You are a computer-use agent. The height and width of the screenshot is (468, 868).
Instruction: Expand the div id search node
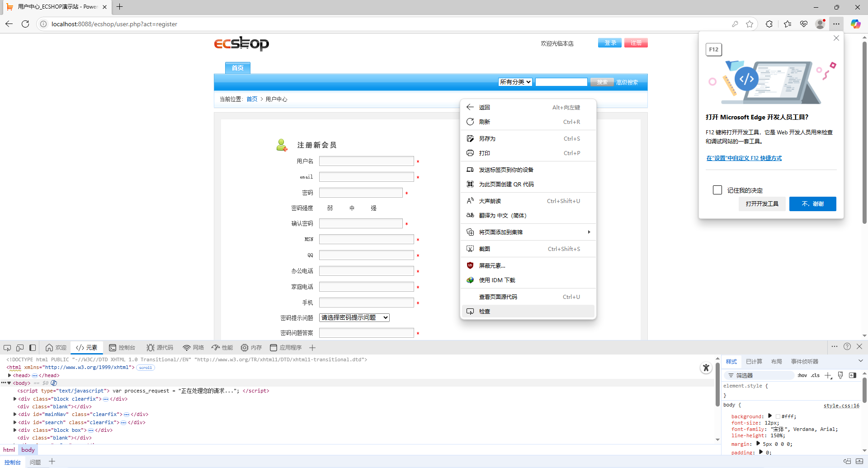click(15, 422)
